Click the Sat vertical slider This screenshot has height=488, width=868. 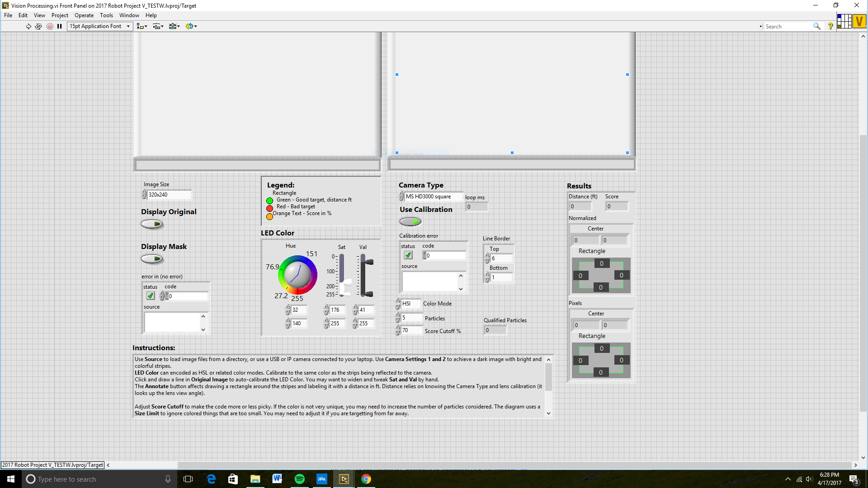point(342,275)
